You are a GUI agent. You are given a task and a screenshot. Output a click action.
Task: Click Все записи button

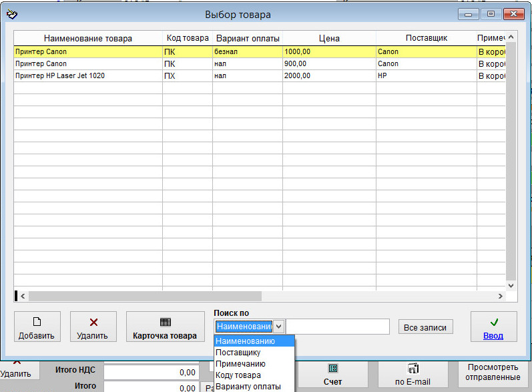tap(425, 327)
